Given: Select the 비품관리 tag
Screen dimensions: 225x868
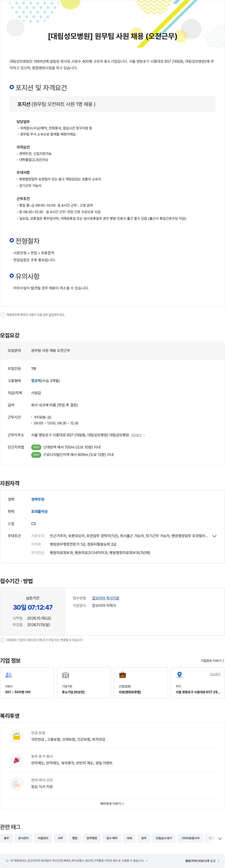Looking at the screenshot, I should 43,838.
